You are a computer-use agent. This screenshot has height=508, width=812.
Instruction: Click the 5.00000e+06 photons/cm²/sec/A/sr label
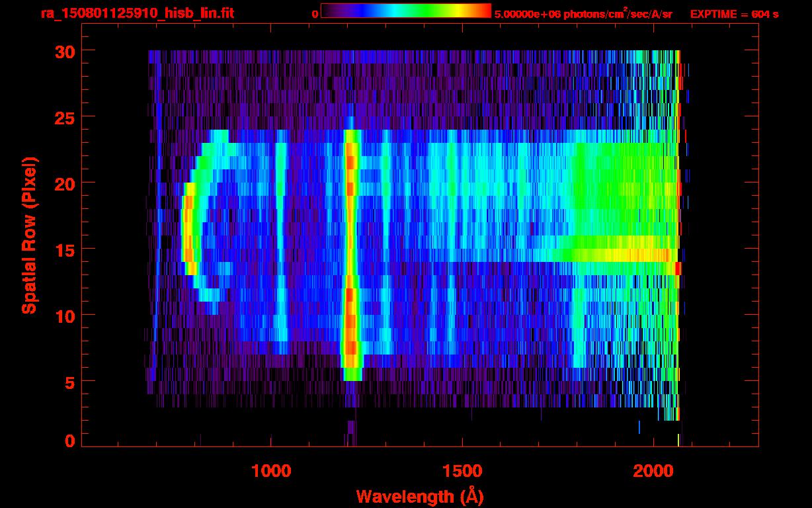pyautogui.click(x=583, y=13)
